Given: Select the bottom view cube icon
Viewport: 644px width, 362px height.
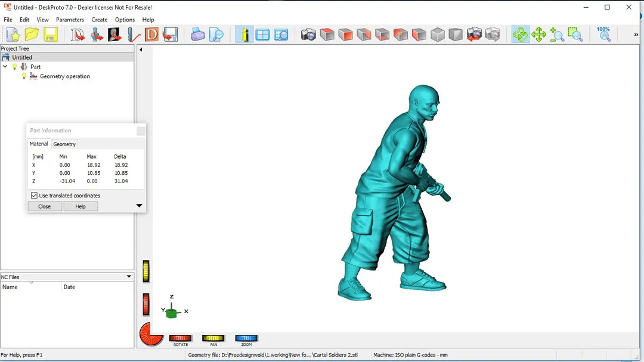Looking at the screenshot, I should point(382,35).
